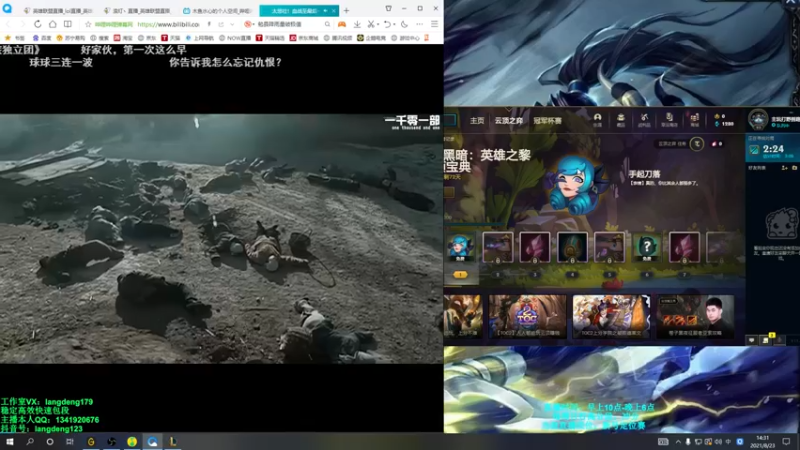Open Windows taskbar search
The image size is (800, 450).
30,441
